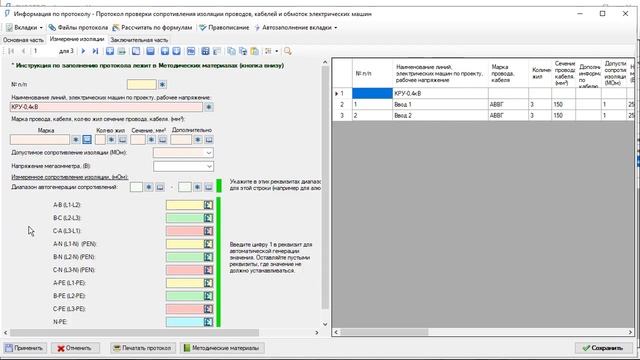Viewport: 640px width, 360px height.
Task: Click the asterisk button beside the Марка field
Action: point(76,140)
